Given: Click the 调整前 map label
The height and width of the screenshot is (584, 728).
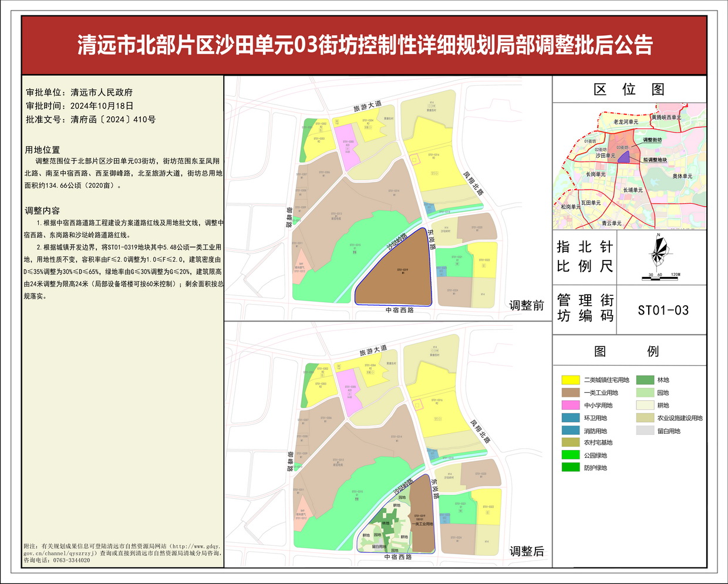Looking at the screenshot, I should click(526, 305).
